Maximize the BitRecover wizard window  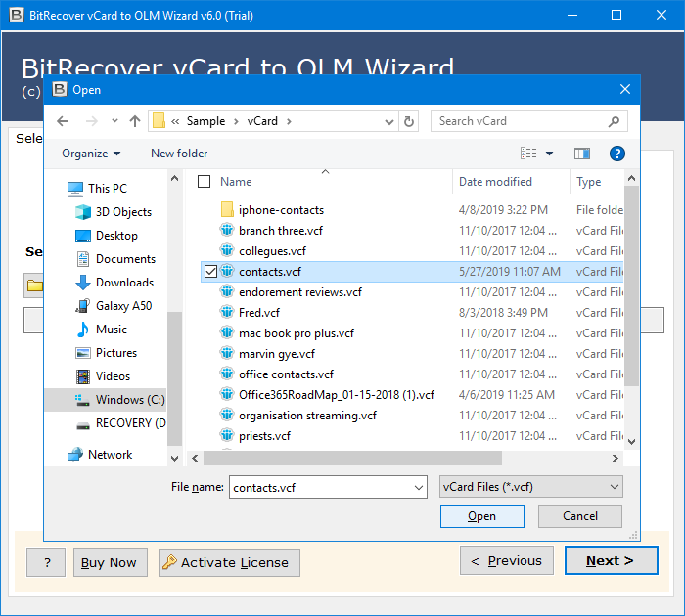616,16
